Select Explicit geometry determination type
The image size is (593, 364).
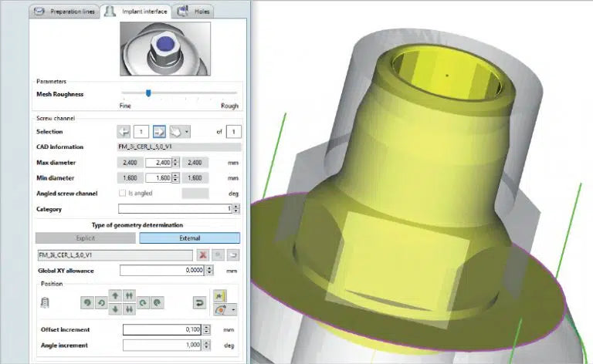(x=86, y=238)
